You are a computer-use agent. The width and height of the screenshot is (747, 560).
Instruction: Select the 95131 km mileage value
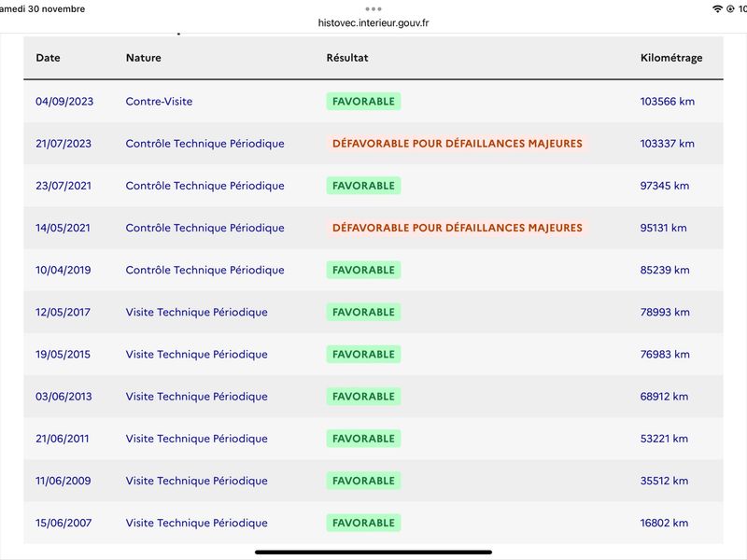tap(664, 228)
